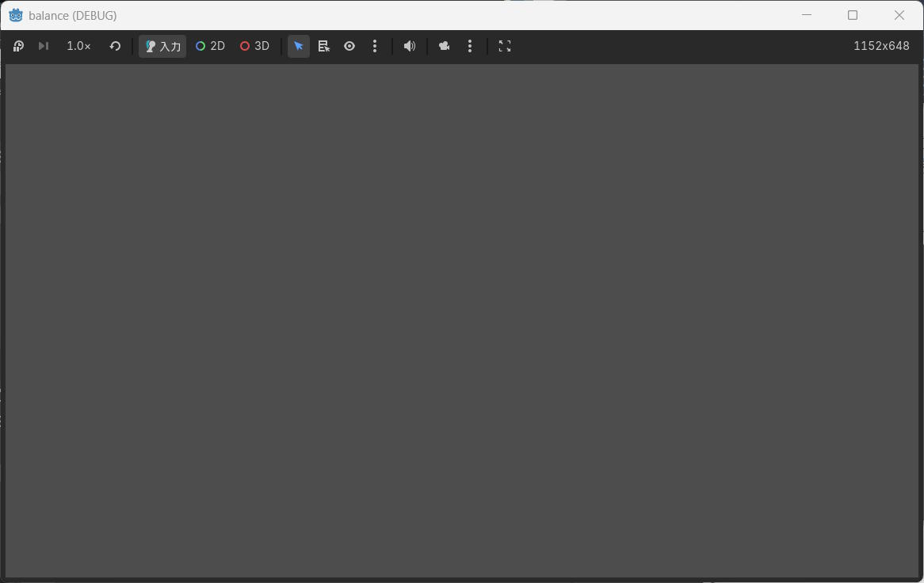The width and height of the screenshot is (924, 583).
Task: Maximize the balance (DEBUG) window
Action: pyautogui.click(x=853, y=15)
